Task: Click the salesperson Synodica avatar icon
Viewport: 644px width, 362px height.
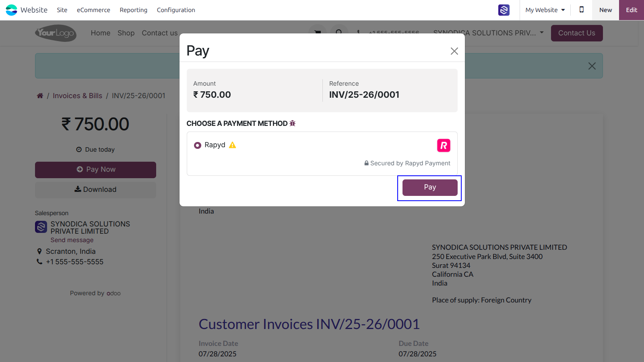Action: (x=41, y=227)
